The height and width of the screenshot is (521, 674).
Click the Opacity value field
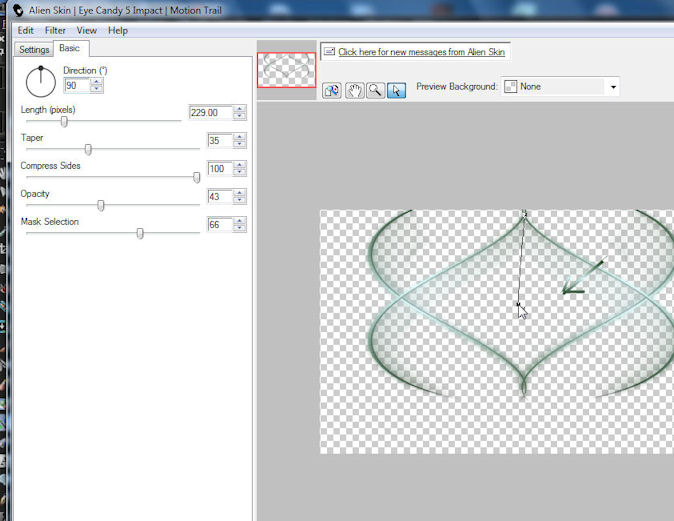pos(220,196)
